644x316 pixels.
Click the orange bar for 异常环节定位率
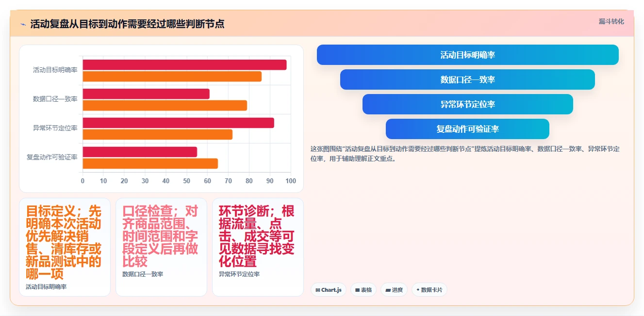(x=157, y=135)
